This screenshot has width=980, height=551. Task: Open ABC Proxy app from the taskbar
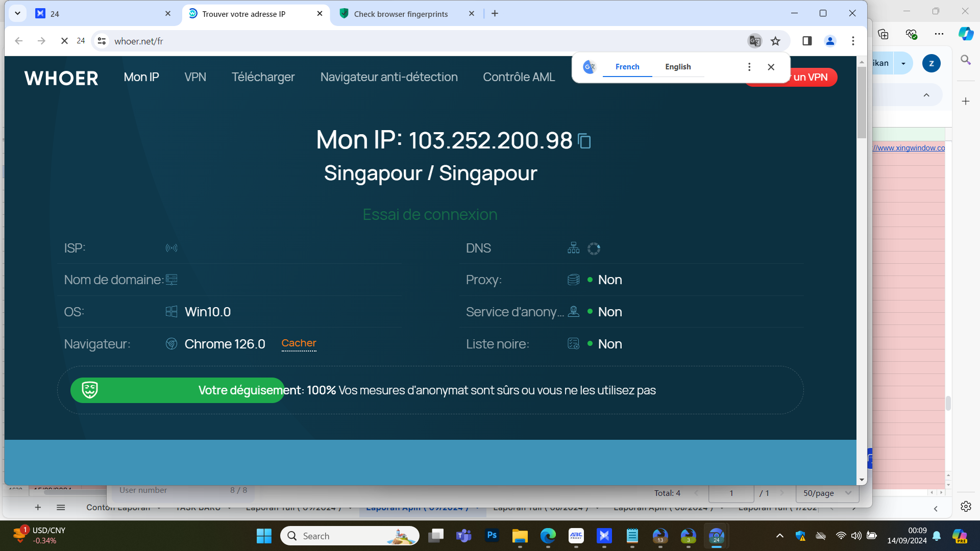(576, 536)
